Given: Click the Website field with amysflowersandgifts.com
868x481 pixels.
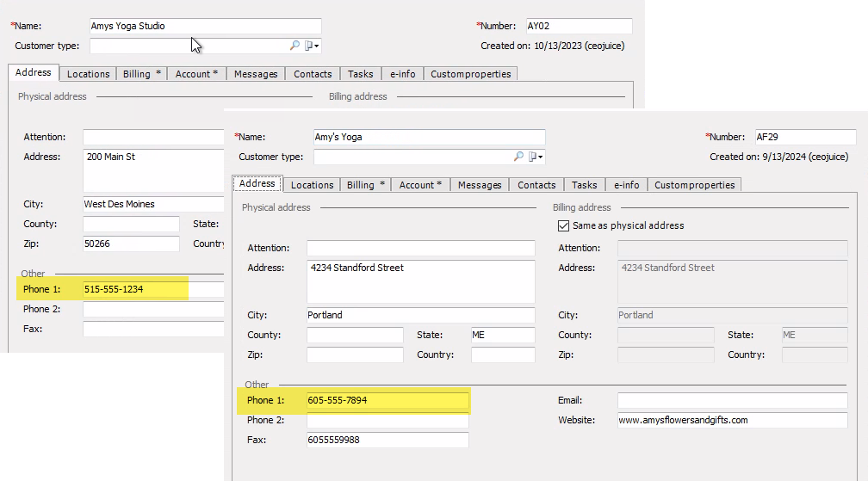Looking at the screenshot, I should 732,420.
